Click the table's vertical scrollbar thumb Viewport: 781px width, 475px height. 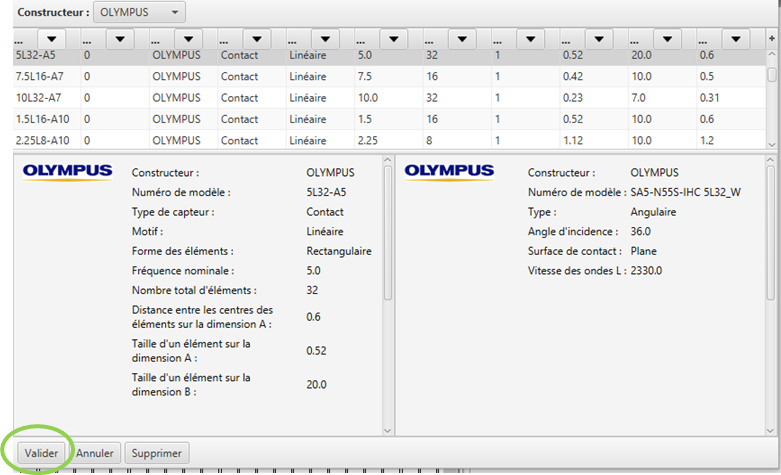[772, 75]
